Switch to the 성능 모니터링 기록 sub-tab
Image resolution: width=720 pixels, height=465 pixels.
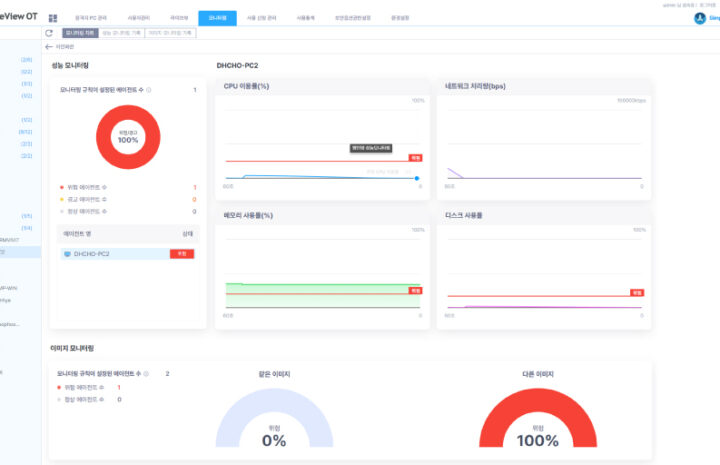pyautogui.click(x=122, y=33)
